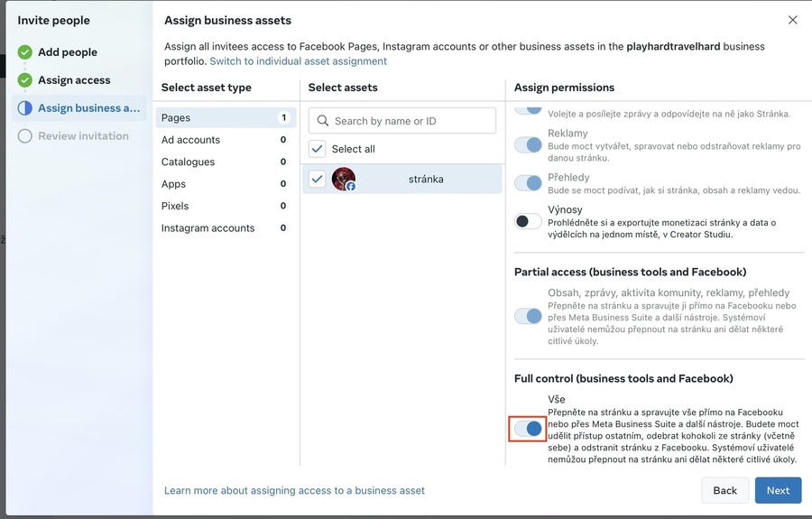The image size is (812, 519).
Task: Click the green checkmark beside Assign access
Action: click(x=24, y=80)
